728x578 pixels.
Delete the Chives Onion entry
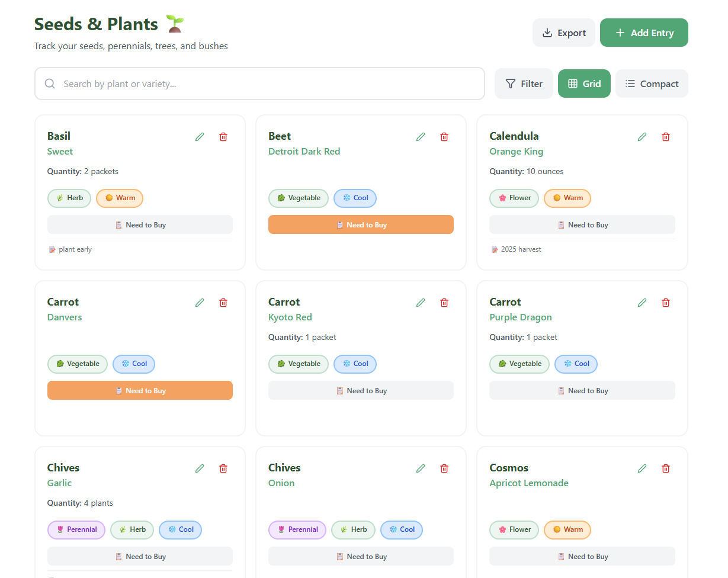tap(444, 468)
